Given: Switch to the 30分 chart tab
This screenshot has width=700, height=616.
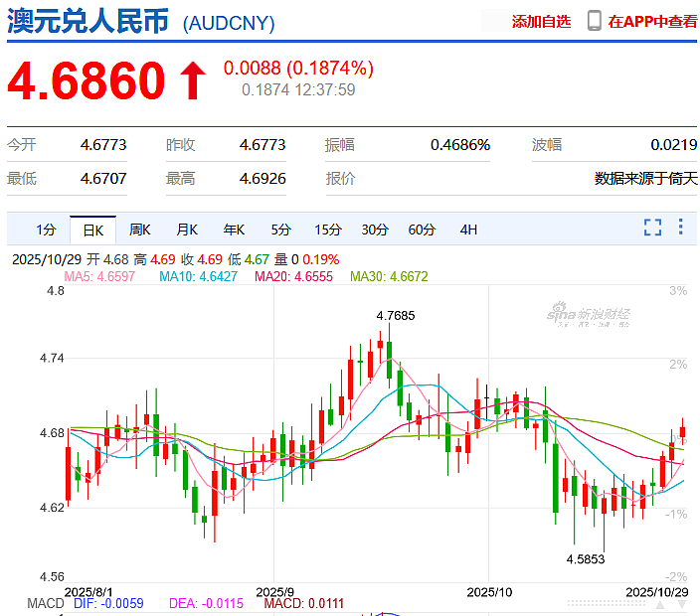Looking at the screenshot, I should coord(375,230).
